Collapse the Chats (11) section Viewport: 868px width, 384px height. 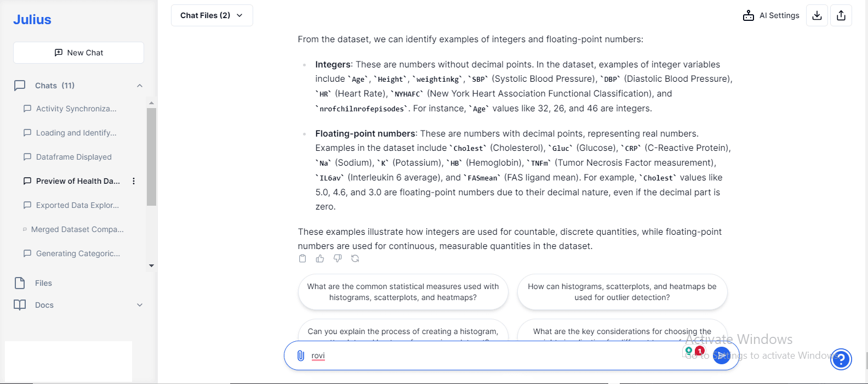140,86
